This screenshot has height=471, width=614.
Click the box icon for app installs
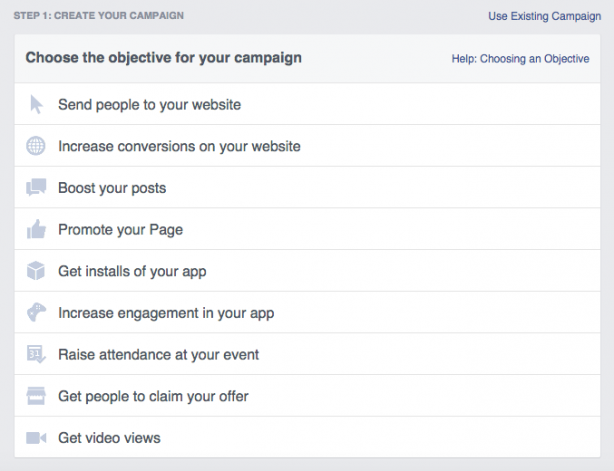(36, 271)
